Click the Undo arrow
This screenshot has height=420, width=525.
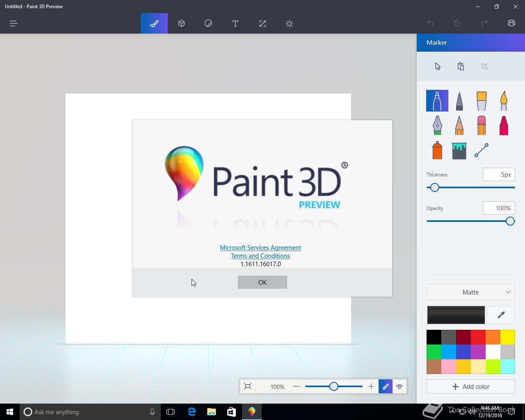(x=430, y=23)
